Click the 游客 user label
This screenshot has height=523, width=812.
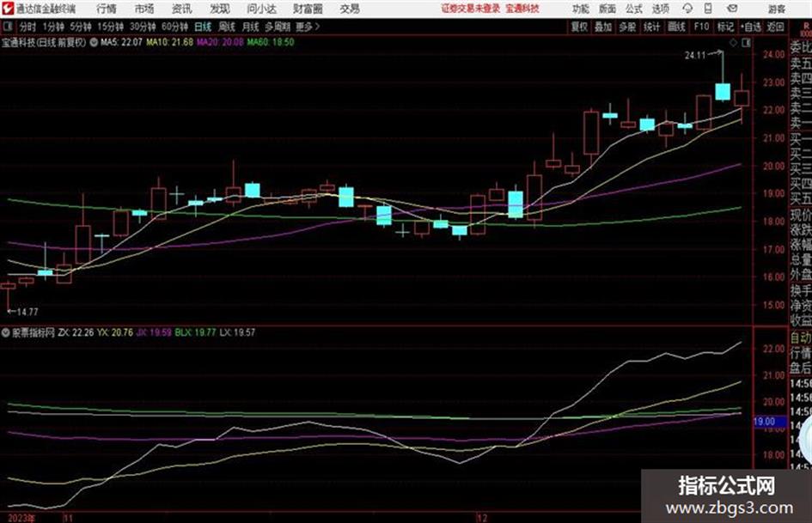click(776, 9)
